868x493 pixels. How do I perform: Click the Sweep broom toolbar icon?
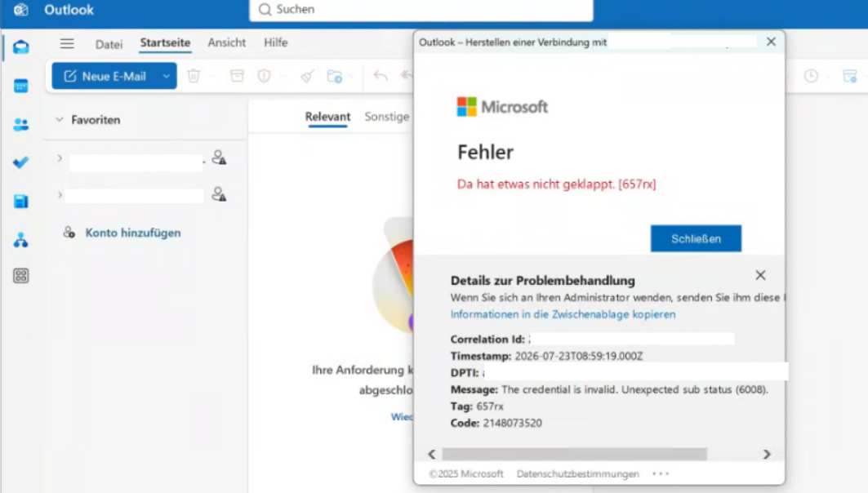[307, 76]
